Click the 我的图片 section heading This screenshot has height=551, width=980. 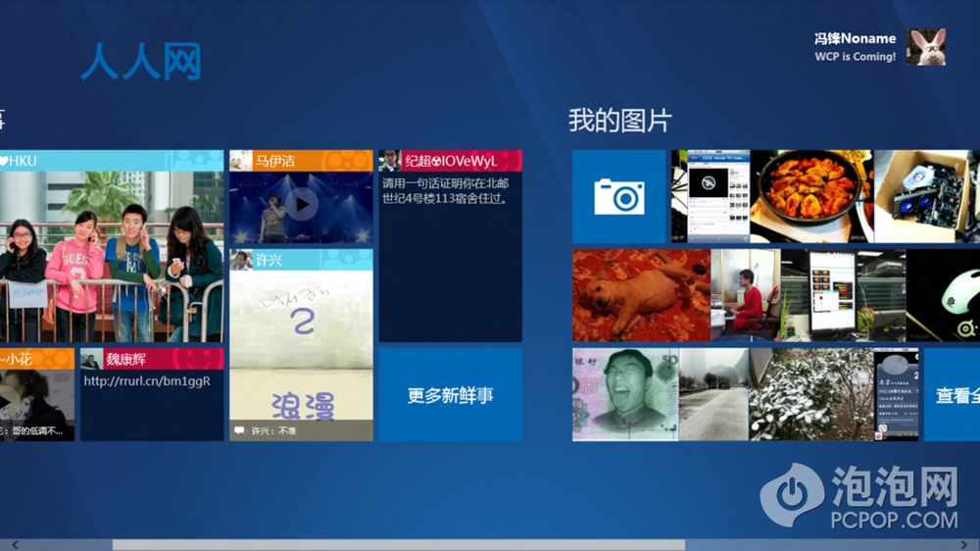click(x=620, y=120)
